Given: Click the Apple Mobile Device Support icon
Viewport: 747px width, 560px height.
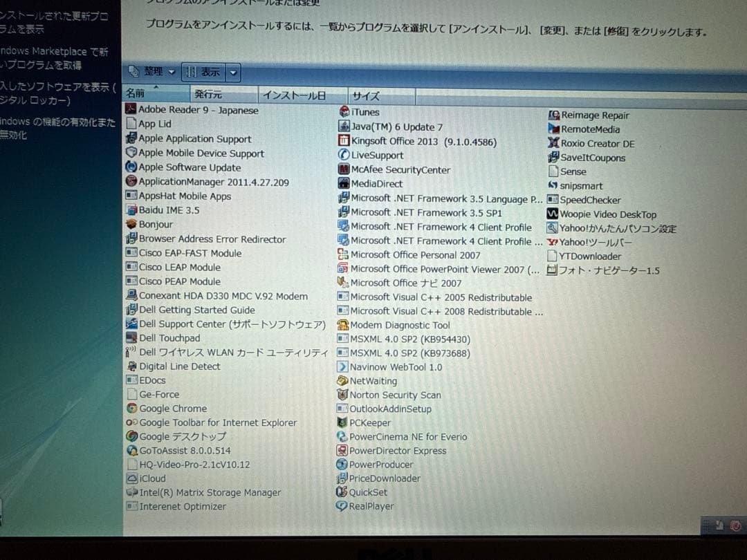Looking at the screenshot, I should (131, 152).
